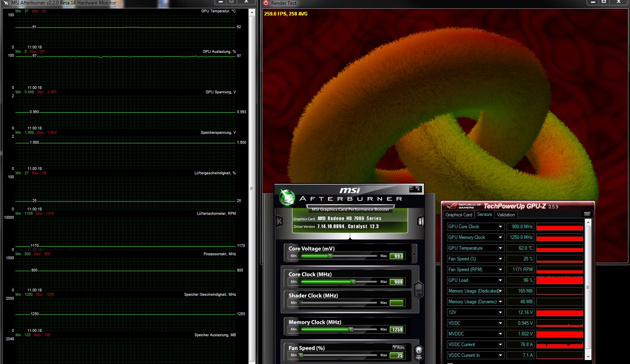Click the Hardware Monitor scrollbar up arrow
The height and width of the screenshot is (364, 630).
pos(252,12)
